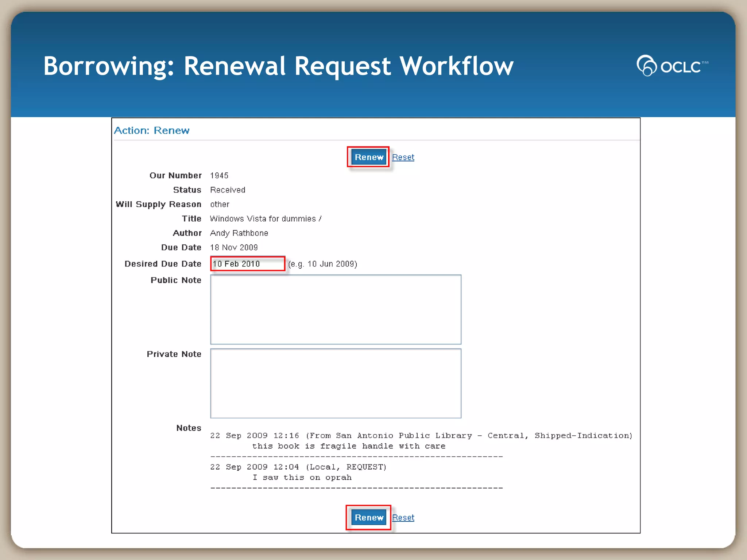Click the Our Number value '1945'

coord(219,176)
